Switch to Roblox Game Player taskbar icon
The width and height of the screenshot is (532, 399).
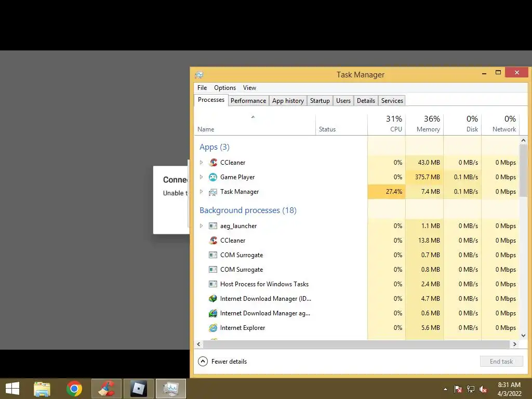138,389
